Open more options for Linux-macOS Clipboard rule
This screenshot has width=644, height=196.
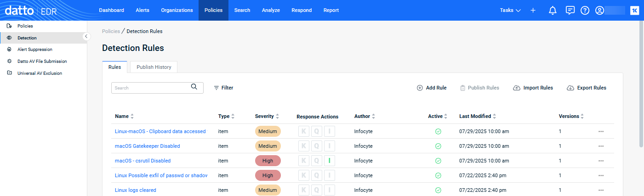tap(601, 131)
